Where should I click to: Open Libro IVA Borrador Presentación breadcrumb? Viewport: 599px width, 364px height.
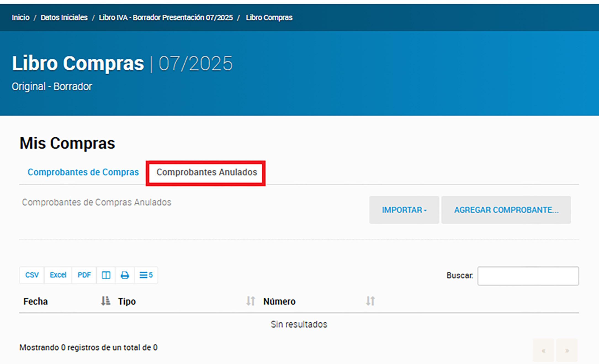(166, 18)
